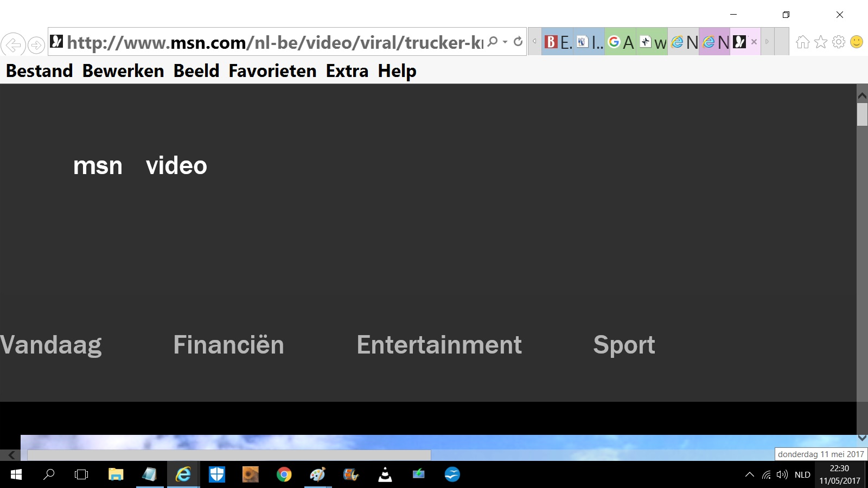Switch to the green tab labeled w
868x488 pixels.
click(x=652, y=42)
